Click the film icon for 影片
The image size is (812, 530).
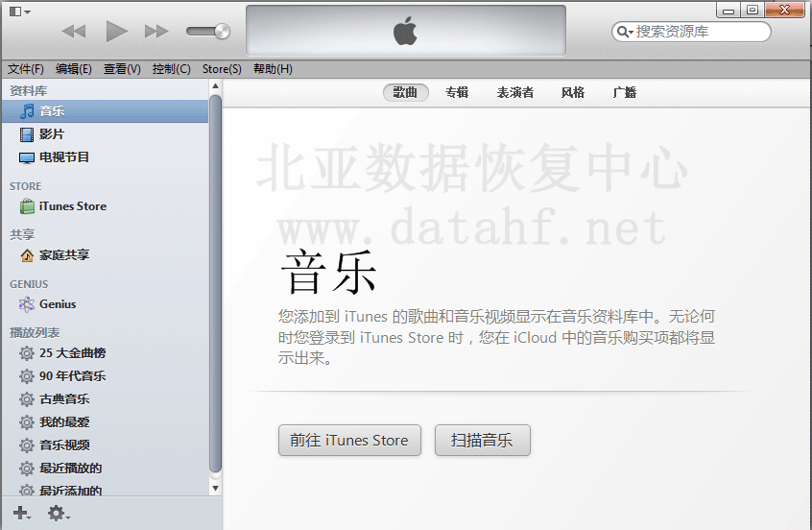pyautogui.click(x=27, y=134)
